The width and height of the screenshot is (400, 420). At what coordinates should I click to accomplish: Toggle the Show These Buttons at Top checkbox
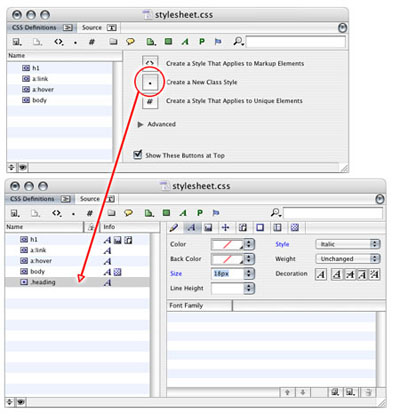[x=138, y=155]
